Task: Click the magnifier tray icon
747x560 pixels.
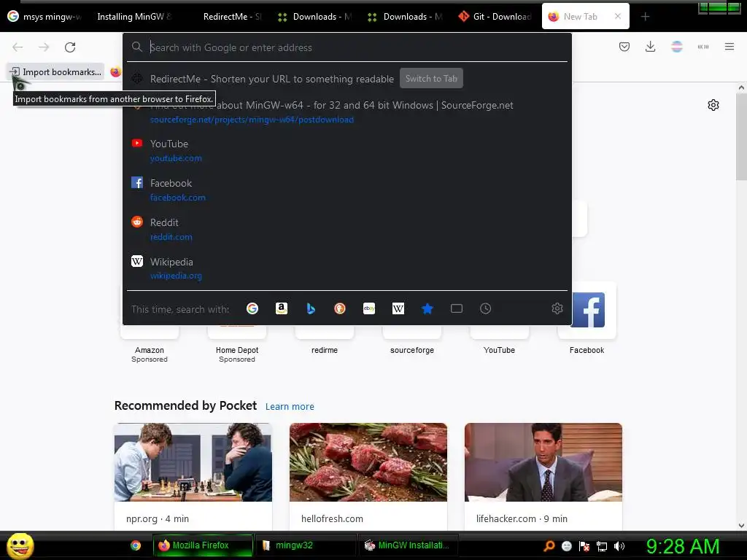Action: [549, 546]
